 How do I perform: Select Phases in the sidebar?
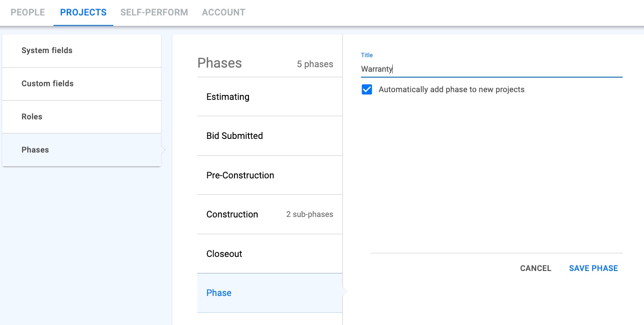coord(82,150)
